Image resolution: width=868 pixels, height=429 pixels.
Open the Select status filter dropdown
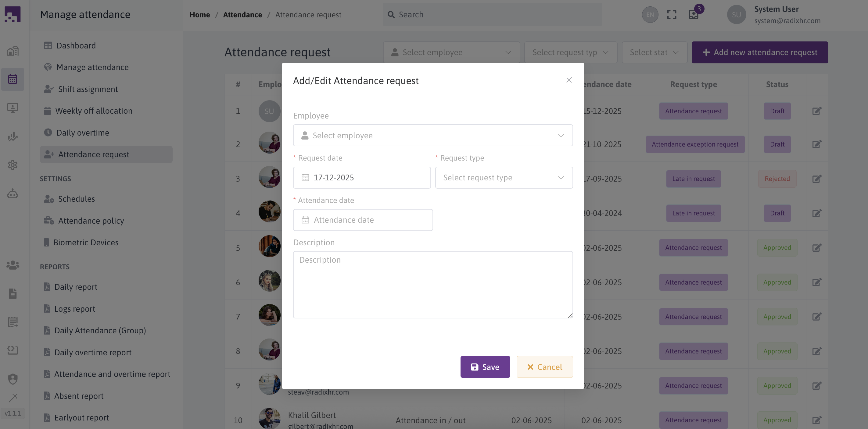[x=654, y=52]
